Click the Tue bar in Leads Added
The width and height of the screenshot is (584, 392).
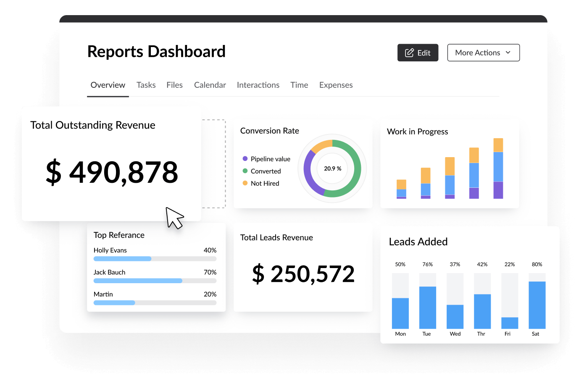coord(427,307)
